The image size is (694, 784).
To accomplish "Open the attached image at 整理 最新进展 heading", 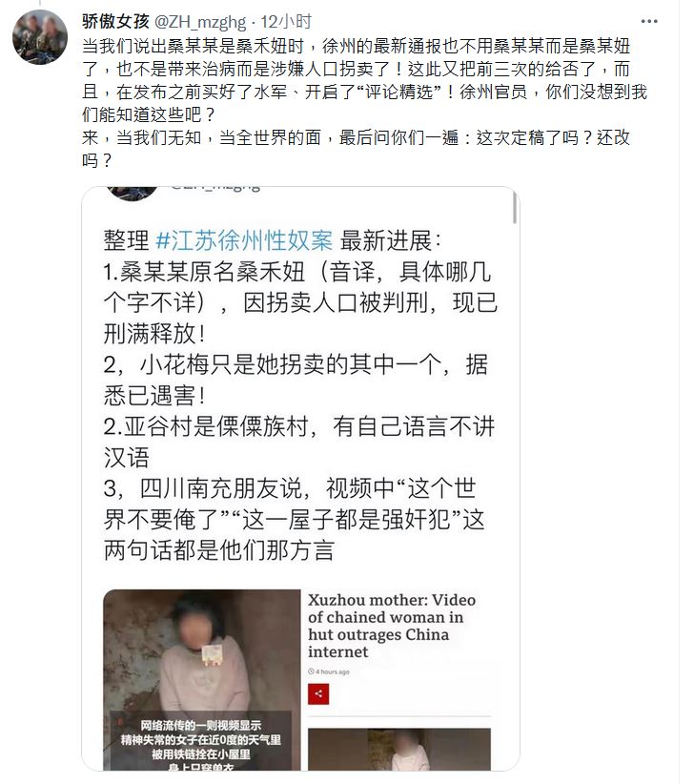I will [300, 479].
